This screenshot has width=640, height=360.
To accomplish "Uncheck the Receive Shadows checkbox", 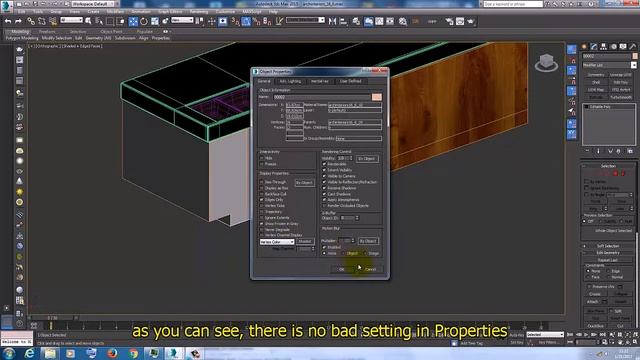I will click(324, 188).
